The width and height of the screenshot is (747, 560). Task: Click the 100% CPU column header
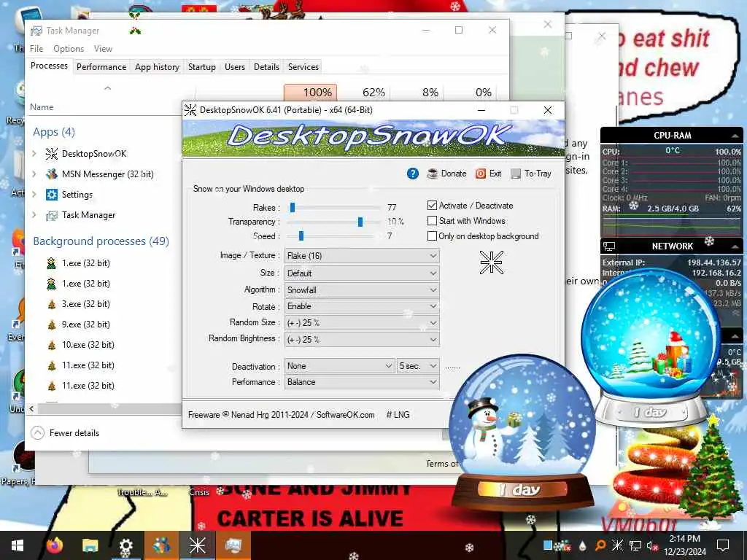tap(310, 93)
